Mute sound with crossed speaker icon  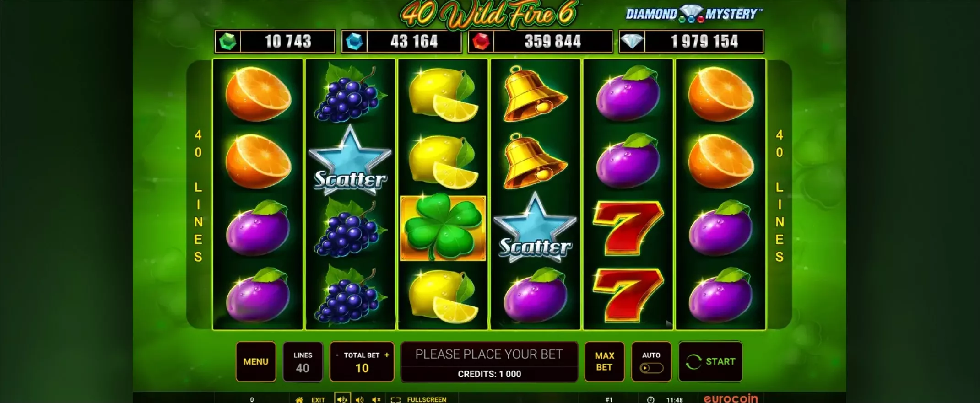(376, 399)
